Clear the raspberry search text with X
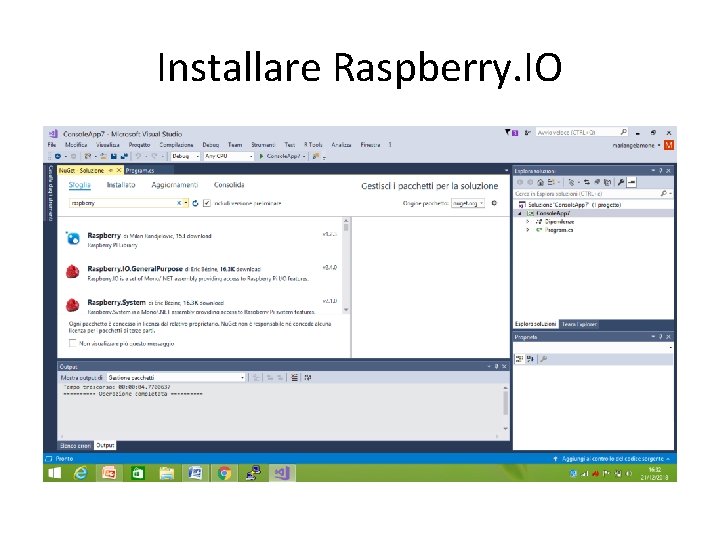The image size is (720, 540). tap(179, 203)
